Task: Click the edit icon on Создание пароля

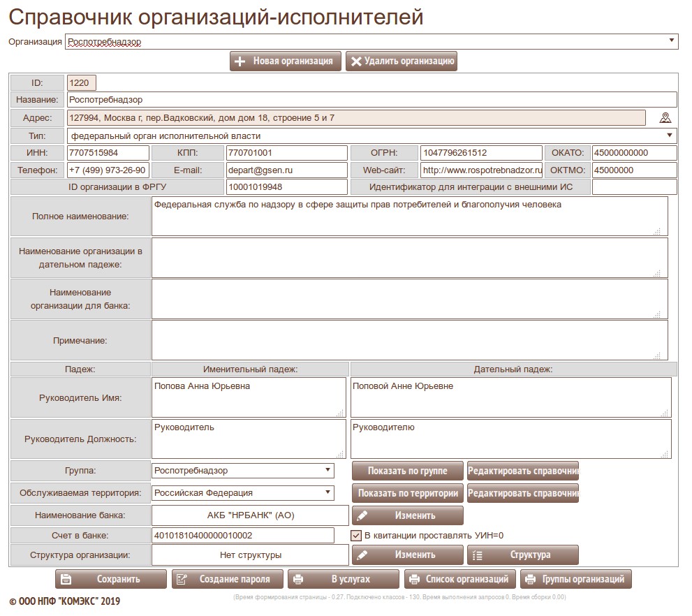Action: tap(182, 579)
